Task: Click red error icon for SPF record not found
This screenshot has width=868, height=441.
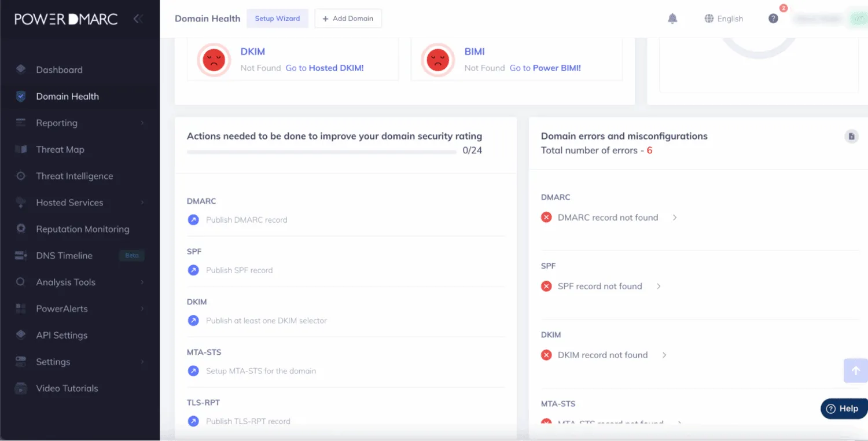Action: [546, 286]
